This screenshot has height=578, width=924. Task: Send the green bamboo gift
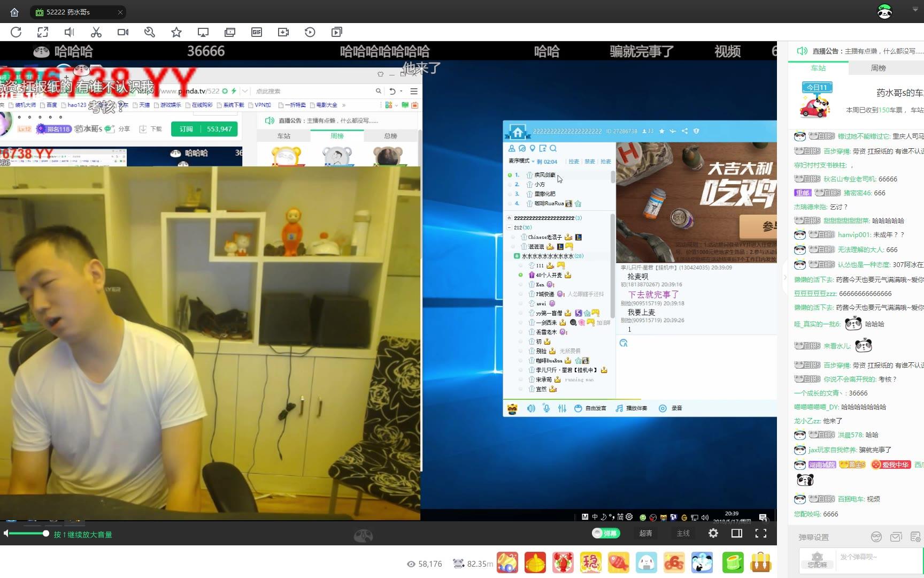733,562
